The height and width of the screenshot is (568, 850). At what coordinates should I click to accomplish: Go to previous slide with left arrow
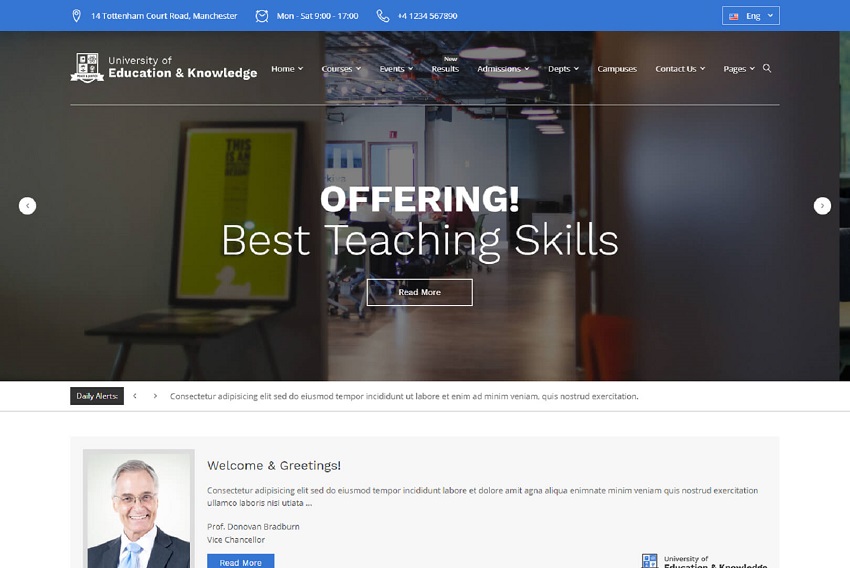click(x=28, y=206)
